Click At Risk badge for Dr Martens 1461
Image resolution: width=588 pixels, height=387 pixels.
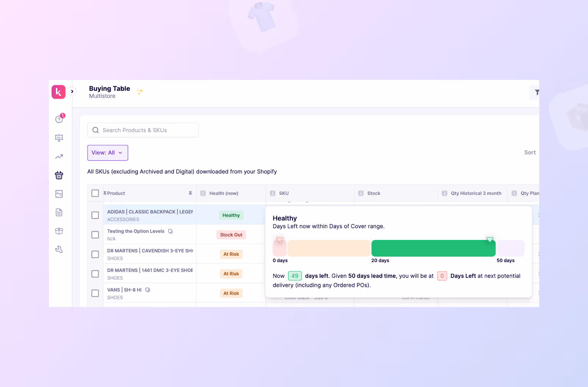point(231,274)
